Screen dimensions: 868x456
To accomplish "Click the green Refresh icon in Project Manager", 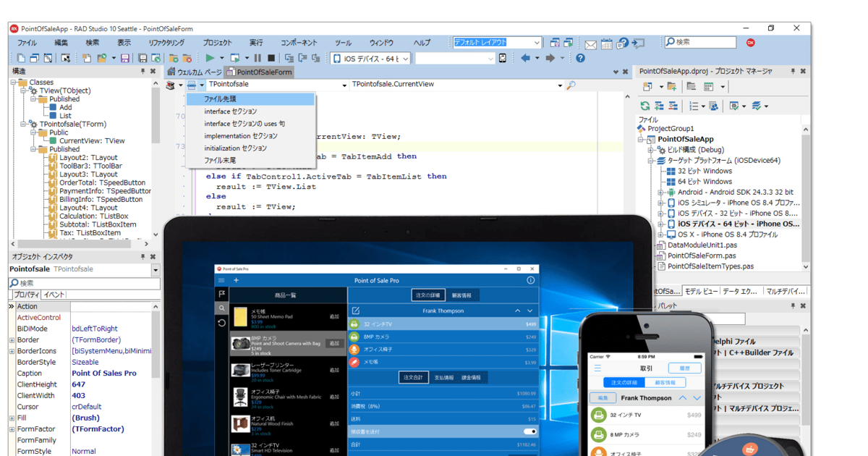I will pos(644,106).
